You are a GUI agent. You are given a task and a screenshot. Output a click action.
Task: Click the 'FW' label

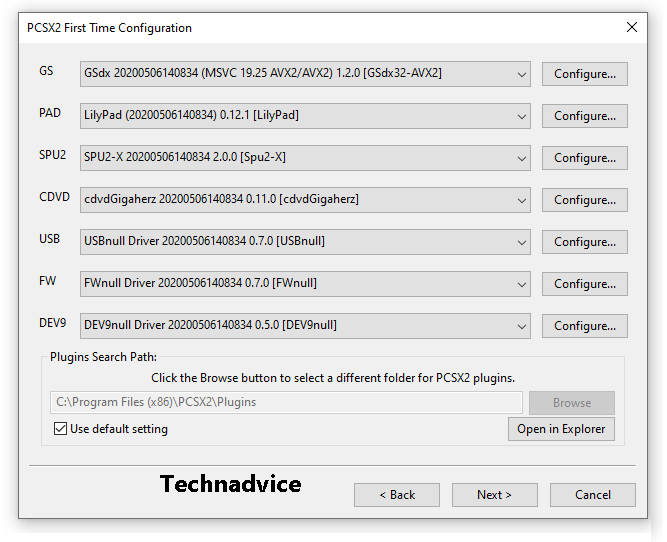click(47, 281)
